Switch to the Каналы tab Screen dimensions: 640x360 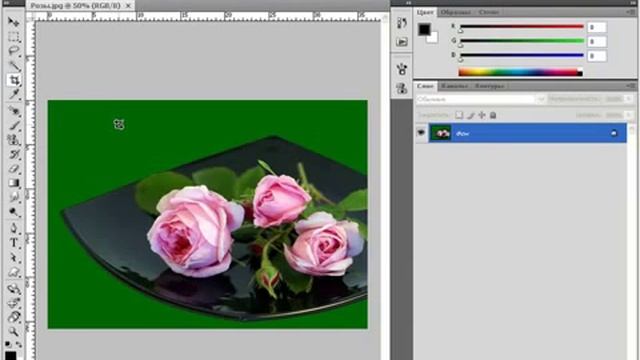[454, 86]
